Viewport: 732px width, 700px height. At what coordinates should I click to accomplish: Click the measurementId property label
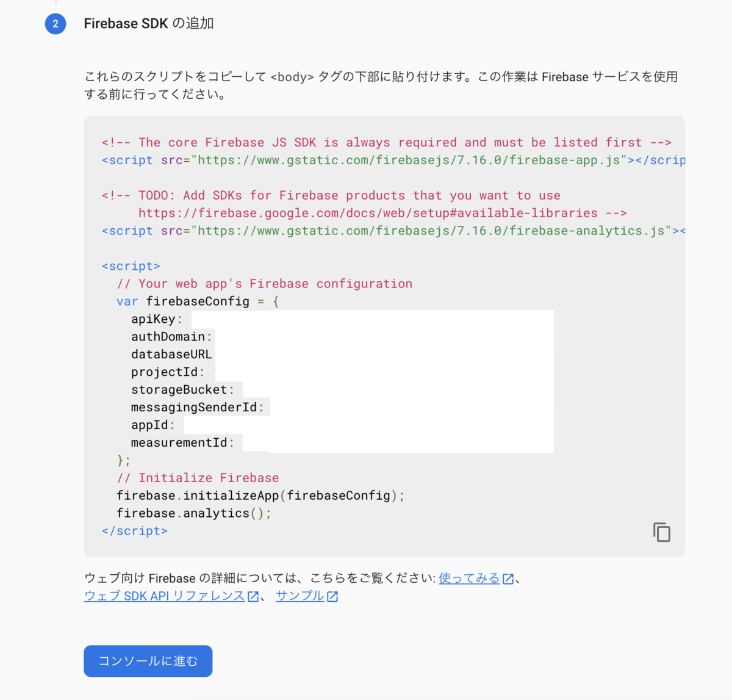click(182, 443)
